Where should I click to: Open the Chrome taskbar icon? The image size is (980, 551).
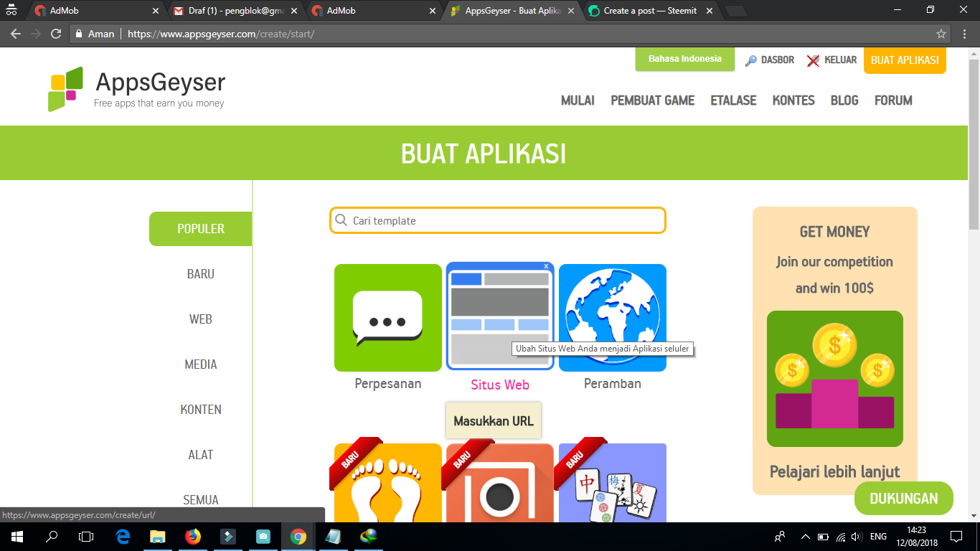[298, 536]
